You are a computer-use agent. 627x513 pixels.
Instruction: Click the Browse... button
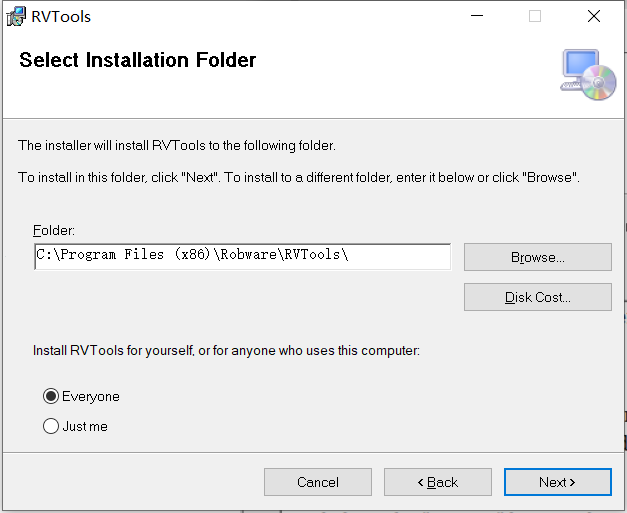click(x=538, y=257)
